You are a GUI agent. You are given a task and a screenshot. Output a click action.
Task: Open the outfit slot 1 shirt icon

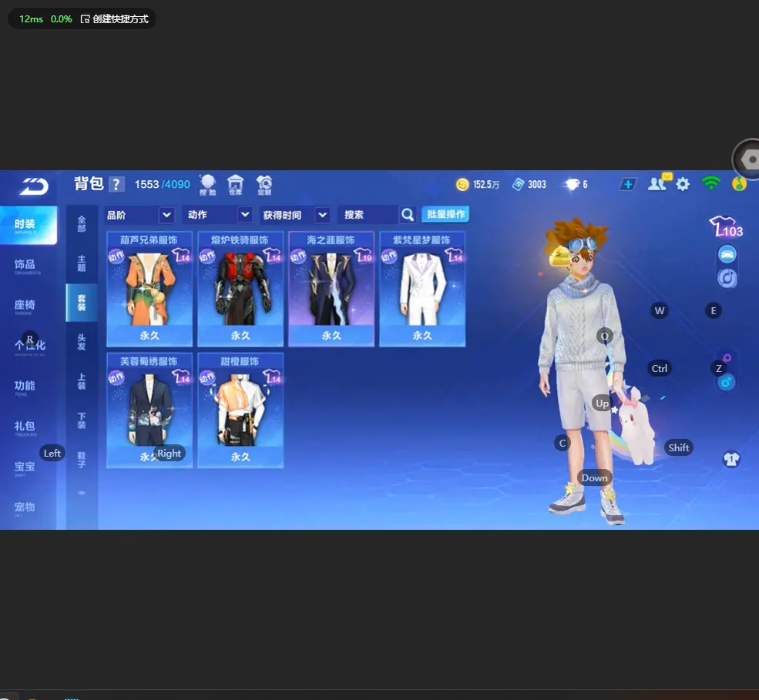click(x=731, y=459)
